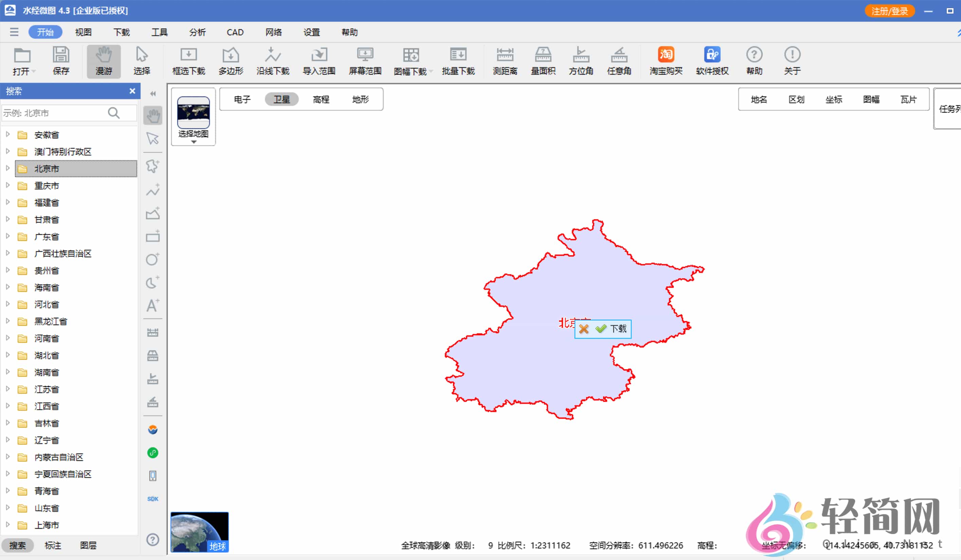Screen dimensions: 961x560
Task: Select the 沿线下载 download tool
Action: click(273, 61)
